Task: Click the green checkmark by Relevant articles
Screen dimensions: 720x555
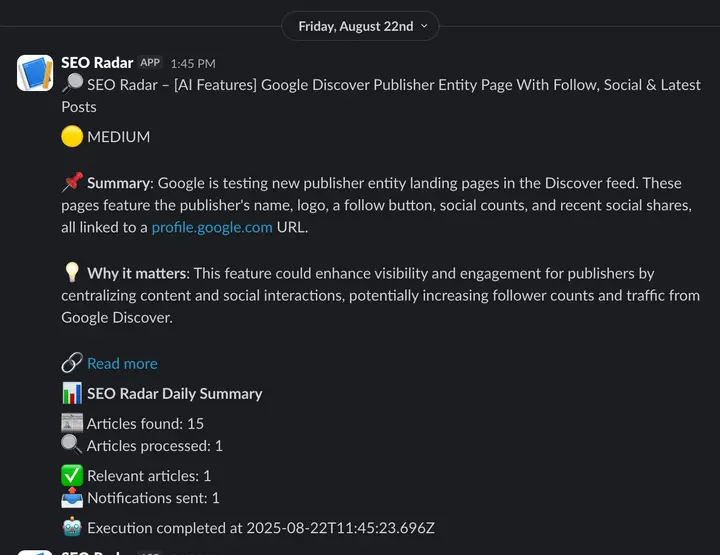Action: pos(72,475)
